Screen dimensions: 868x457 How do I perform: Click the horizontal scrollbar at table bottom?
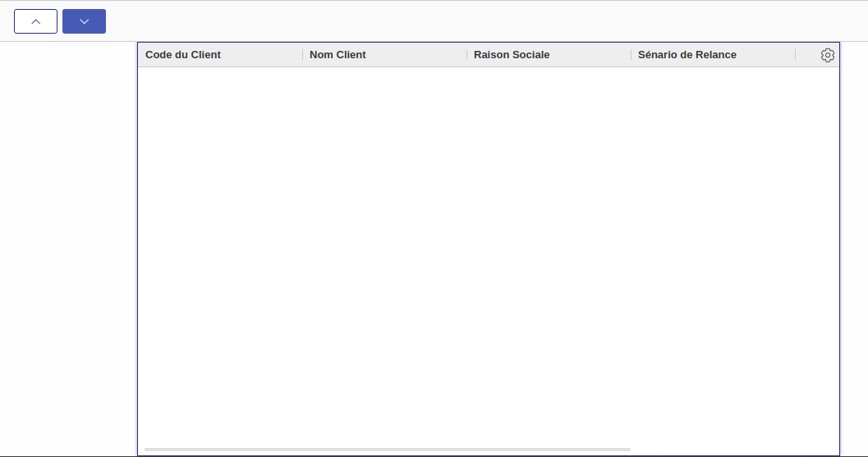pyautogui.click(x=388, y=450)
